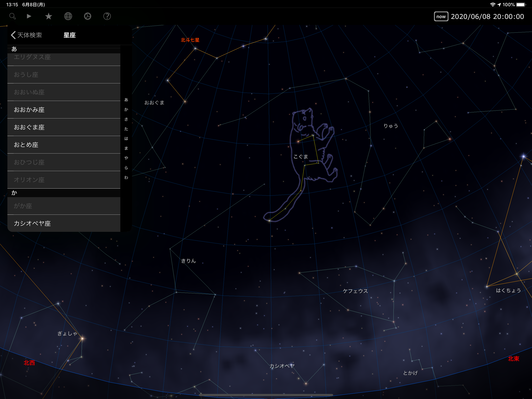Jump to わ in the index bar

tap(126, 178)
